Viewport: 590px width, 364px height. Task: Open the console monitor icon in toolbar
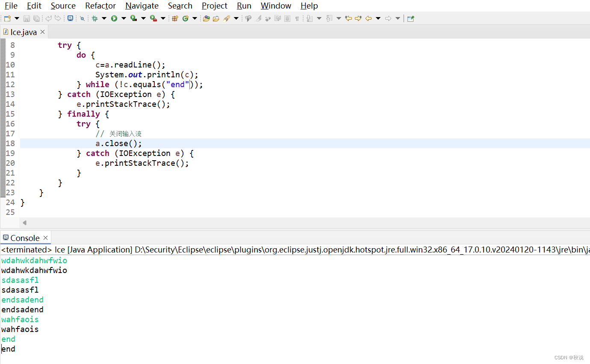(x=70, y=18)
